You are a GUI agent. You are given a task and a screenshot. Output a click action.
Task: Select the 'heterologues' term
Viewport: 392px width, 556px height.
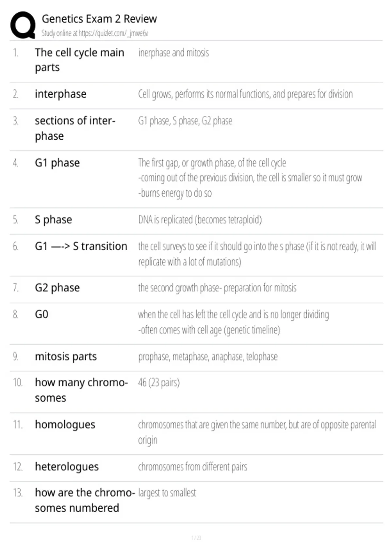click(x=67, y=467)
